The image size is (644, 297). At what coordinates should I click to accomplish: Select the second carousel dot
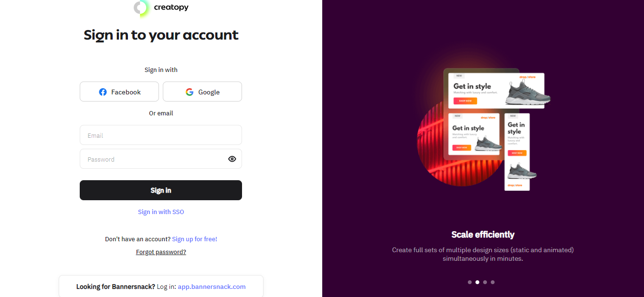[477, 282]
